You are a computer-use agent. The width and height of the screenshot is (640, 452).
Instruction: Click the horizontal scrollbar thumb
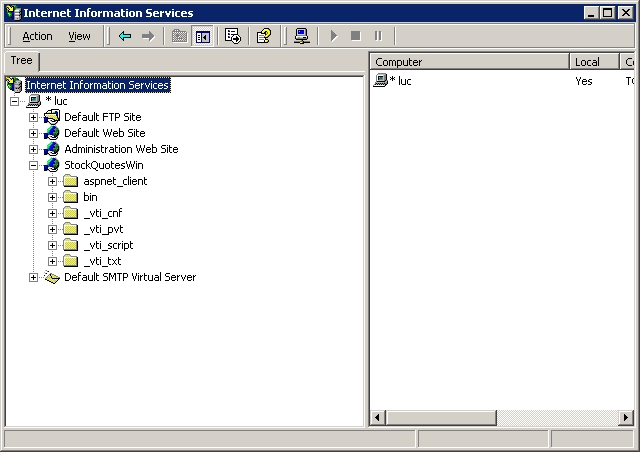click(x=441, y=418)
